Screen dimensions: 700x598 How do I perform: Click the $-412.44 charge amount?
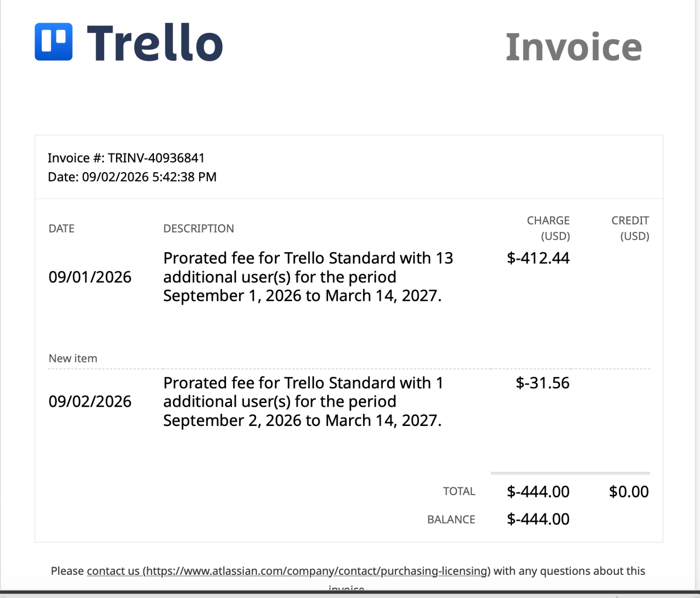[x=538, y=258]
